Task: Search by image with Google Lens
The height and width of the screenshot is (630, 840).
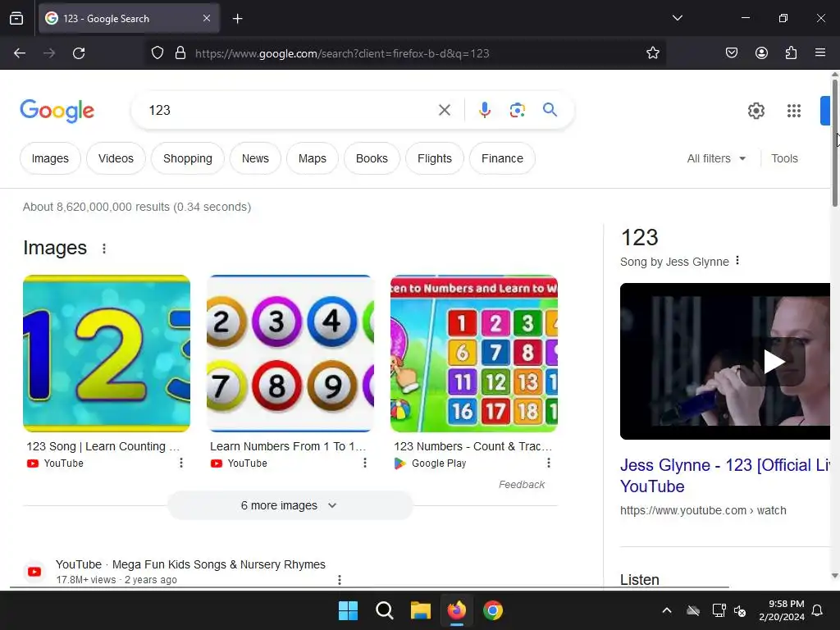Action: [x=517, y=111]
